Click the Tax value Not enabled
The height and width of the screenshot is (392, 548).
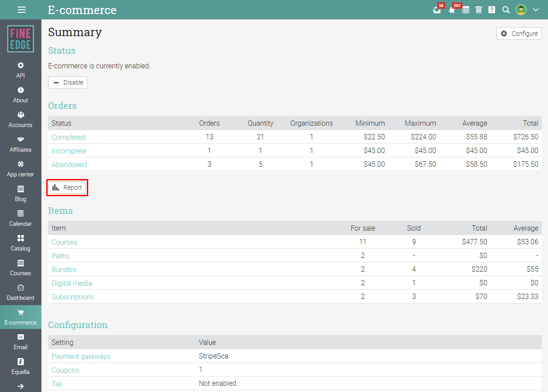pos(217,384)
